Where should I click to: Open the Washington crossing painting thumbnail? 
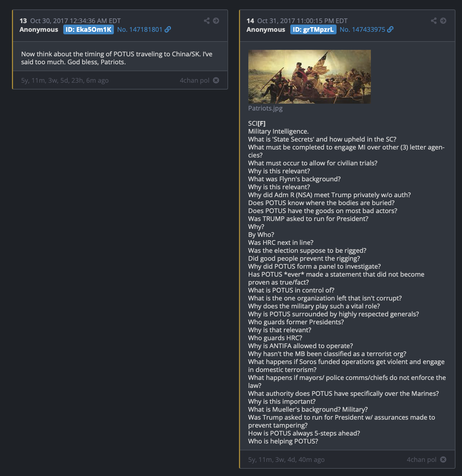tap(309, 77)
